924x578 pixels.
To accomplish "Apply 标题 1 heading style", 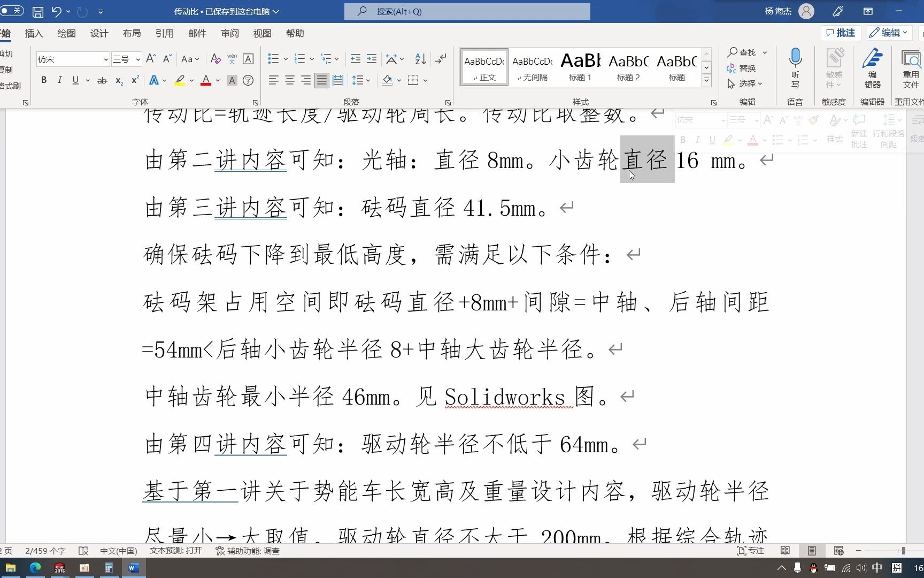I will tap(580, 67).
